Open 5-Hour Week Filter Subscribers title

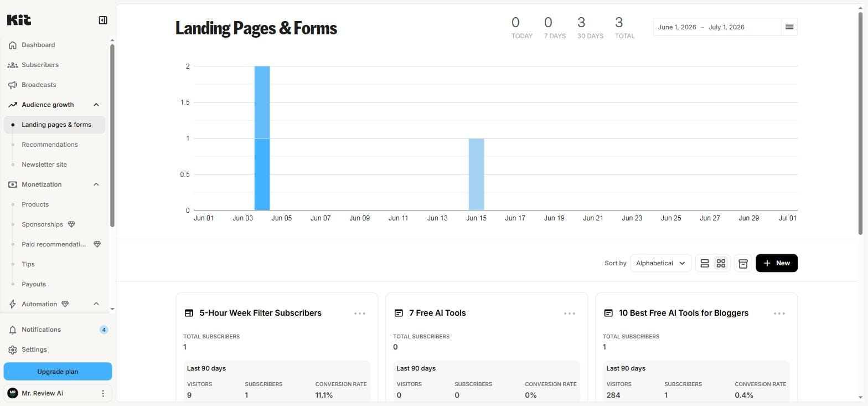click(x=260, y=313)
